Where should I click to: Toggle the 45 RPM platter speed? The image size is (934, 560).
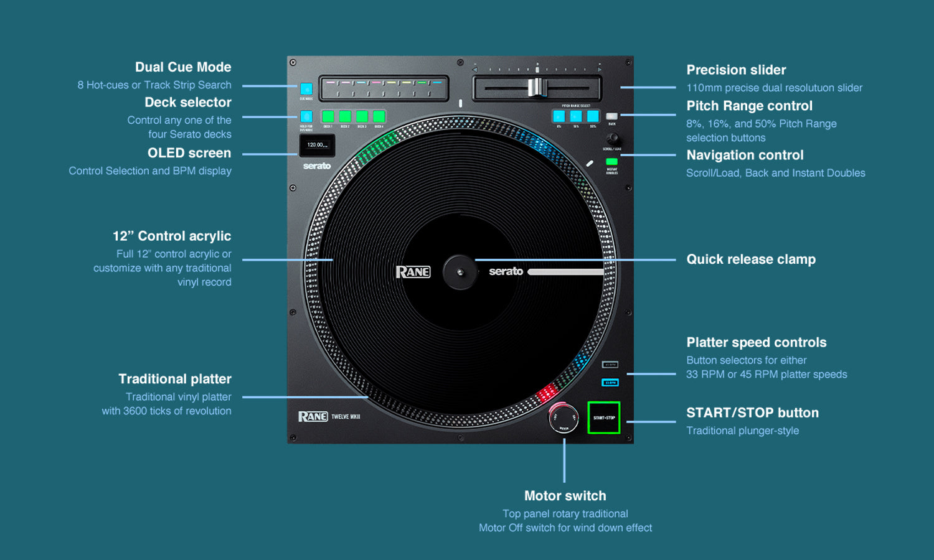pyautogui.click(x=610, y=365)
